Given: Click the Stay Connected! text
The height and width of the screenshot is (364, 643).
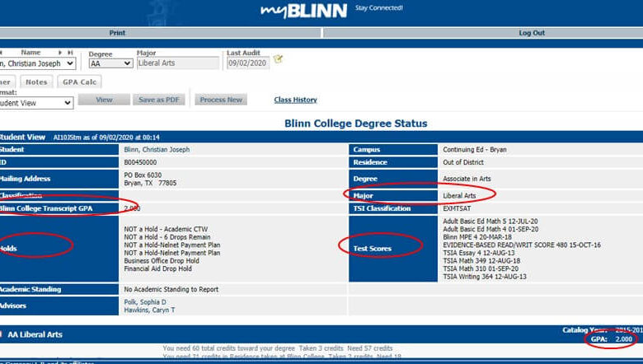Looking at the screenshot, I should [379, 7].
